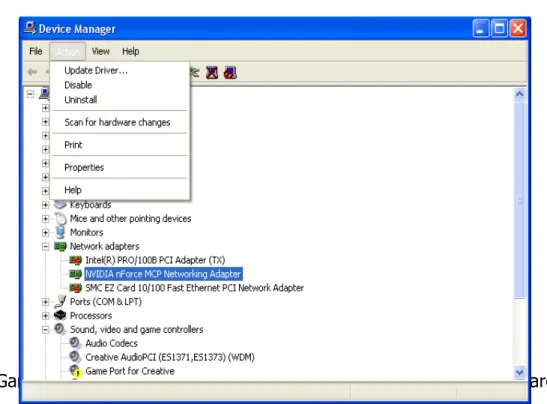This screenshot has height=404, width=547.
Task: Click the Monitors category icon
Action: coord(60,232)
